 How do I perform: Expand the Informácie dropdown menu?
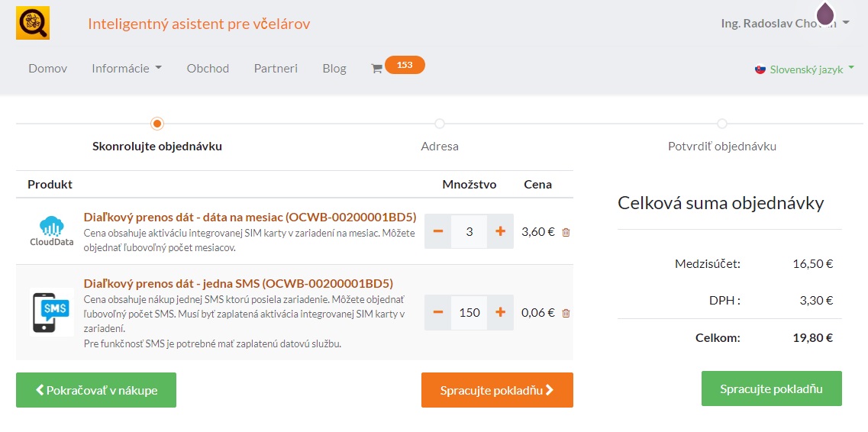[x=127, y=68]
